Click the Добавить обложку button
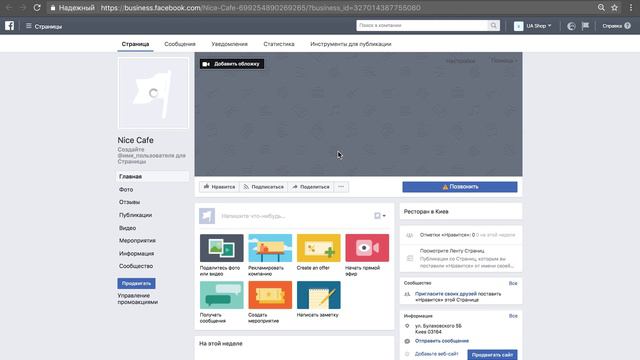Viewport: 640px width, 360px height. (231, 64)
